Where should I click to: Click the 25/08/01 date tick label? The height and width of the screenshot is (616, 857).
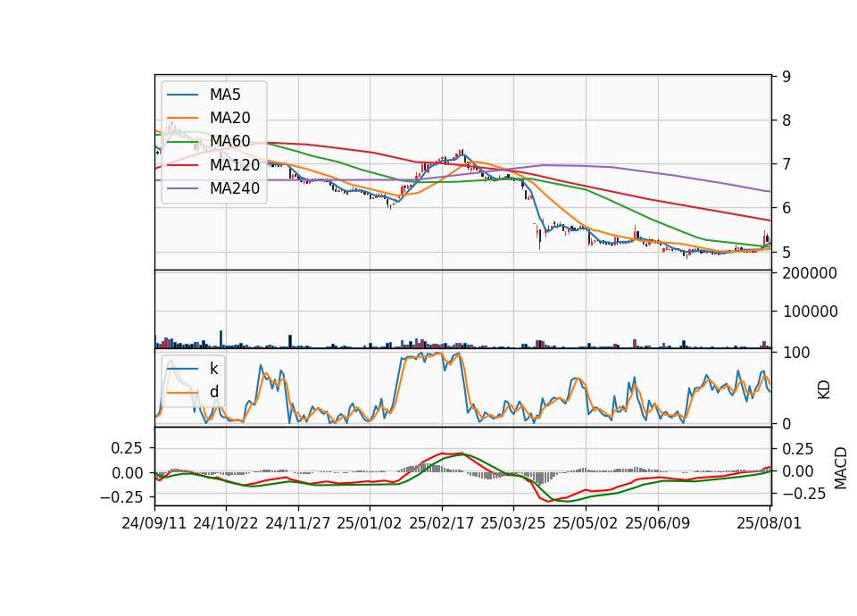coord(769,523)
